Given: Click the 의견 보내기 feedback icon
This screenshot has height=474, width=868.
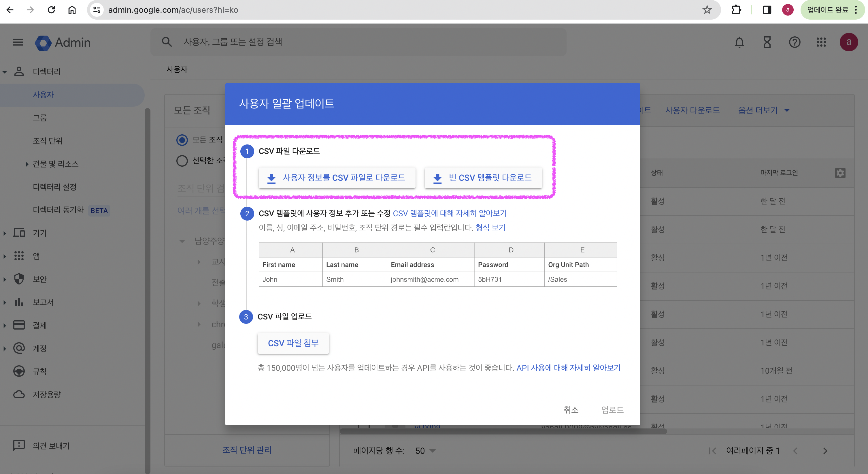Looking at the screenshot, I should point(19,445).
